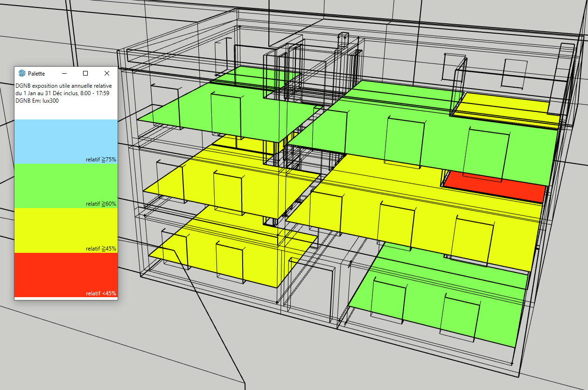Viewport: 588px width, 390px height.
Task: Click the Palette title bar text
Action: coord(36,74)
